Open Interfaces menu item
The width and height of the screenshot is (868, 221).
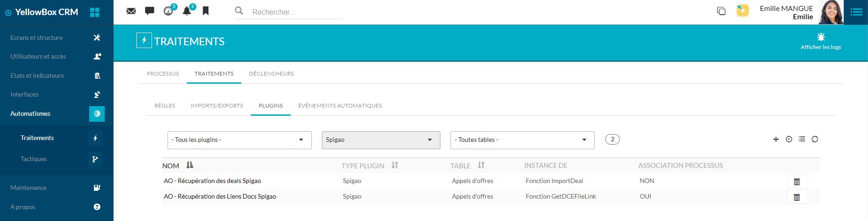point(24,94)
